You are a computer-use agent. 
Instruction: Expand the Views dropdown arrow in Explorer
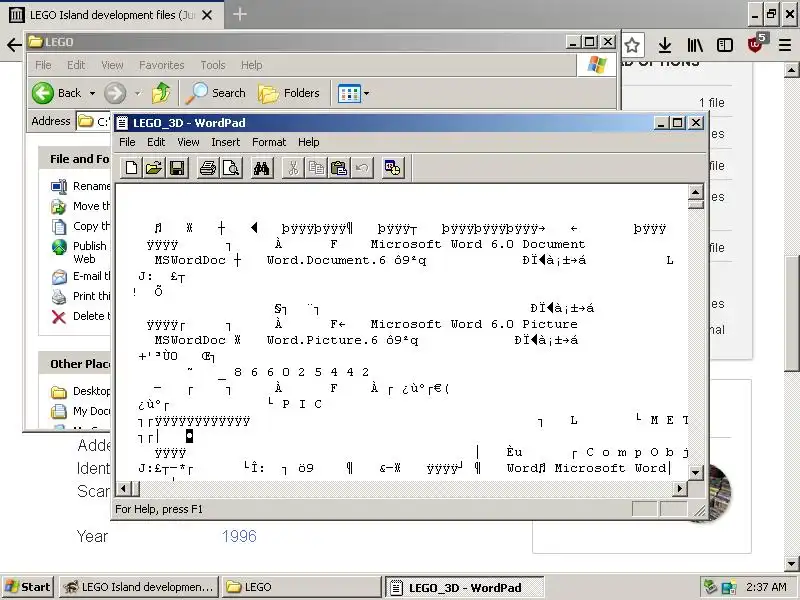[366, 93]
